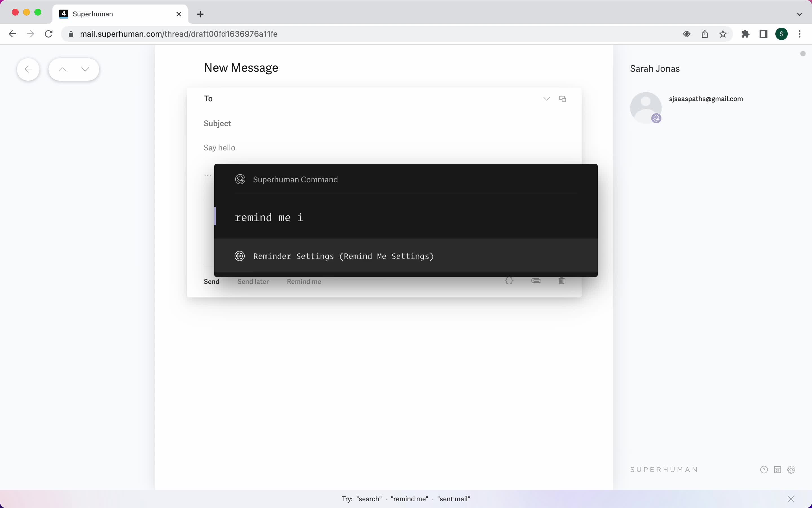Click the browser back arrow
Image resolution: width=812 pixels, height=508 pixels.
click(x=12, y=34)
